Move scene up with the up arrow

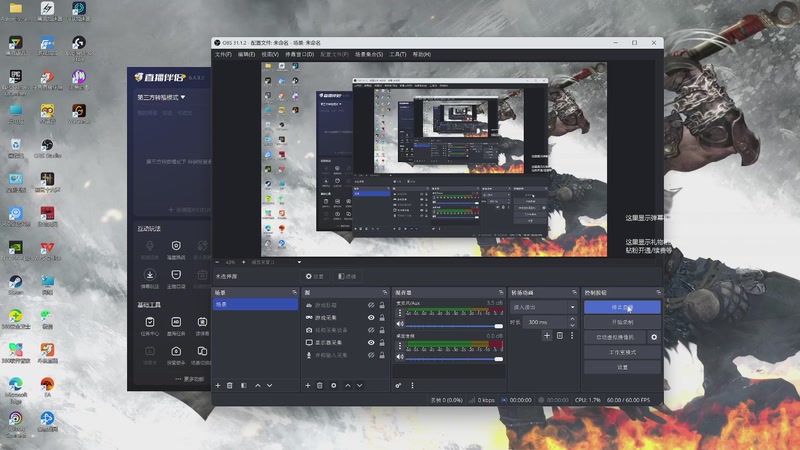click(258, 386)
